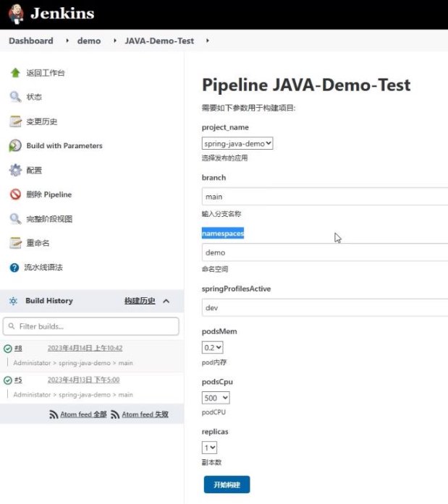Click the Build History heading text

click(x=49, y=301)
